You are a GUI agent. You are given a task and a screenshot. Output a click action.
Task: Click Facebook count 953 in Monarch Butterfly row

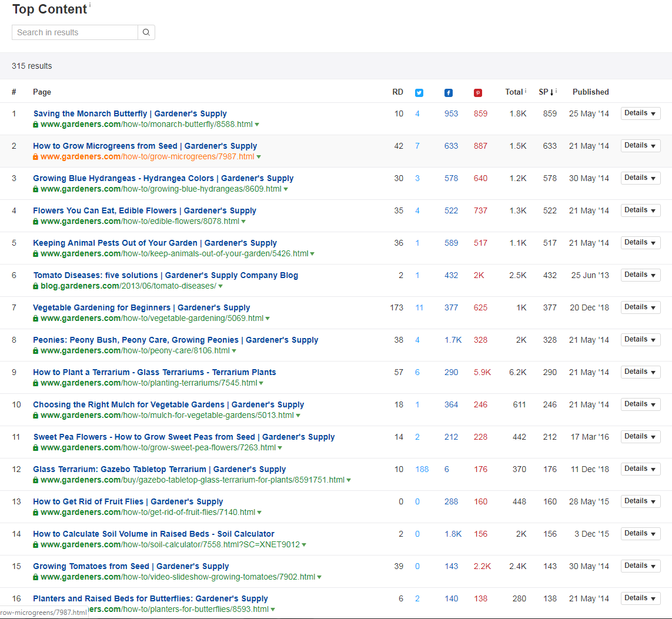point(452,113)
